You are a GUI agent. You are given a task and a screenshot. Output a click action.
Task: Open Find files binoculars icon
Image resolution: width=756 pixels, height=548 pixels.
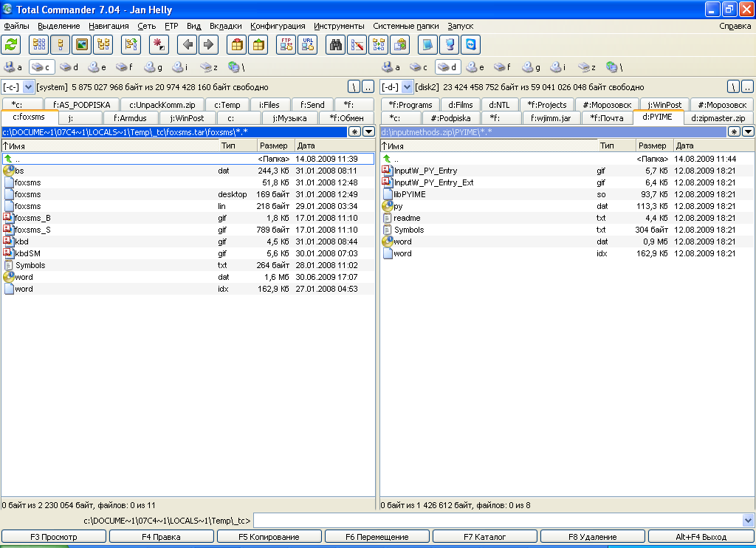336,45
